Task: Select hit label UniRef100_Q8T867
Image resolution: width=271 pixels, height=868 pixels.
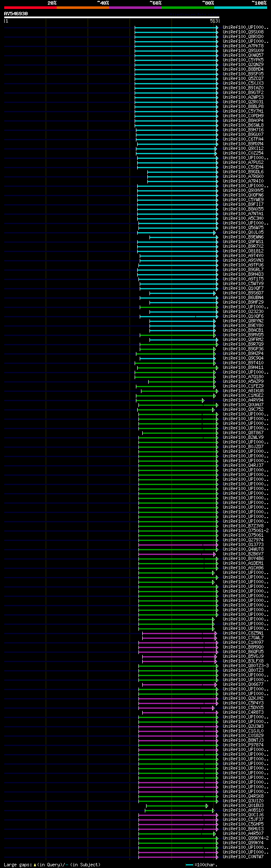Action: click(243, 433)
